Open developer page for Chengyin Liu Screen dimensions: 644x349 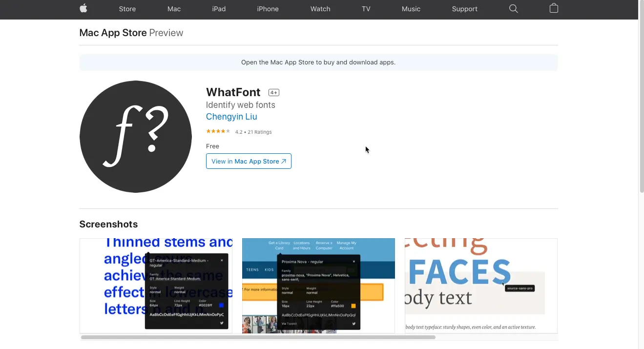[231, 117]
